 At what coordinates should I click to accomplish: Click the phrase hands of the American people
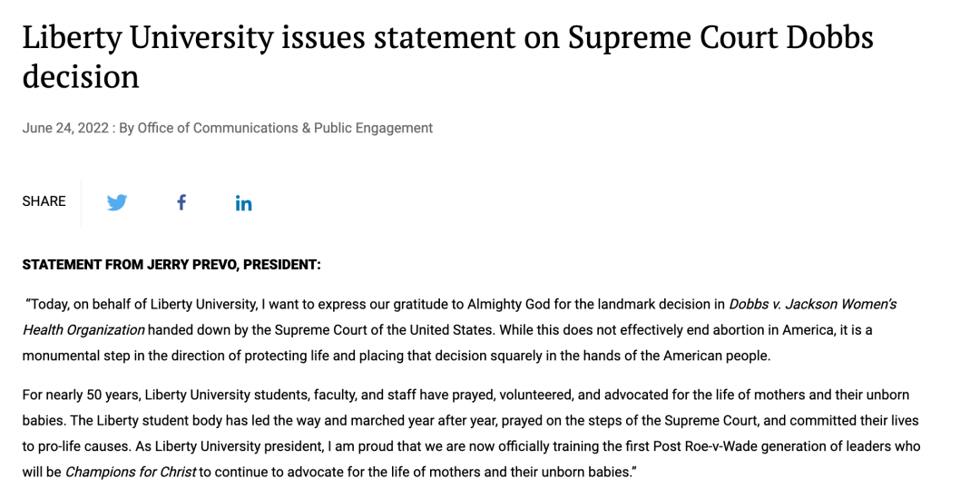point(676,356)
